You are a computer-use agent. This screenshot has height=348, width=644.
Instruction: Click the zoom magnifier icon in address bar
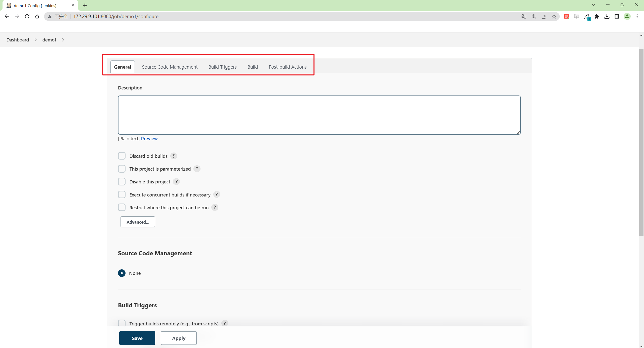534,16
